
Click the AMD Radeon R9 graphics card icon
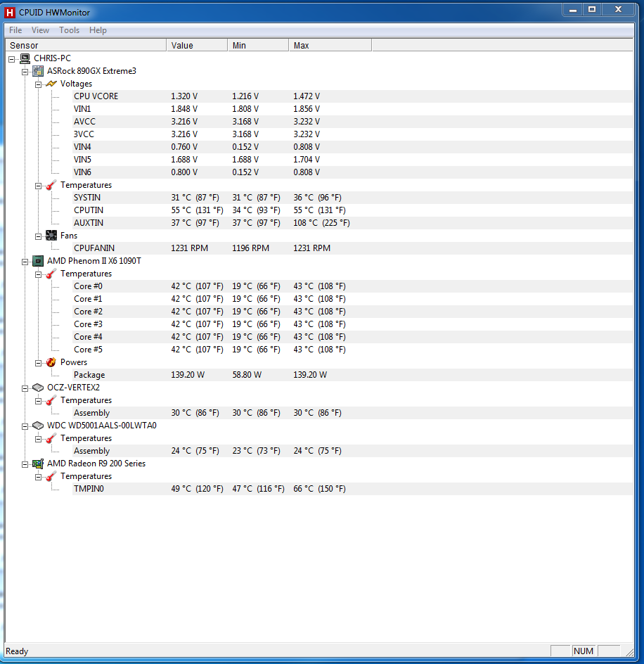click(x=38, y=464)
